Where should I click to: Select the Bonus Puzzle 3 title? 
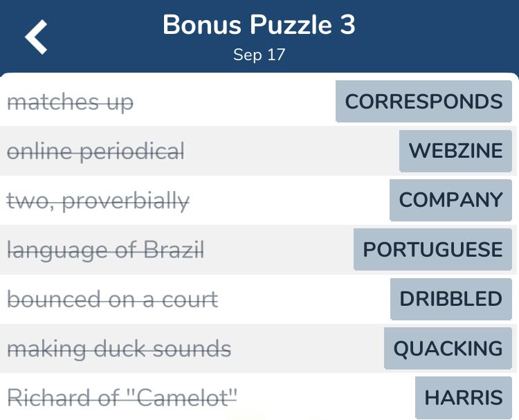point(259,26)
